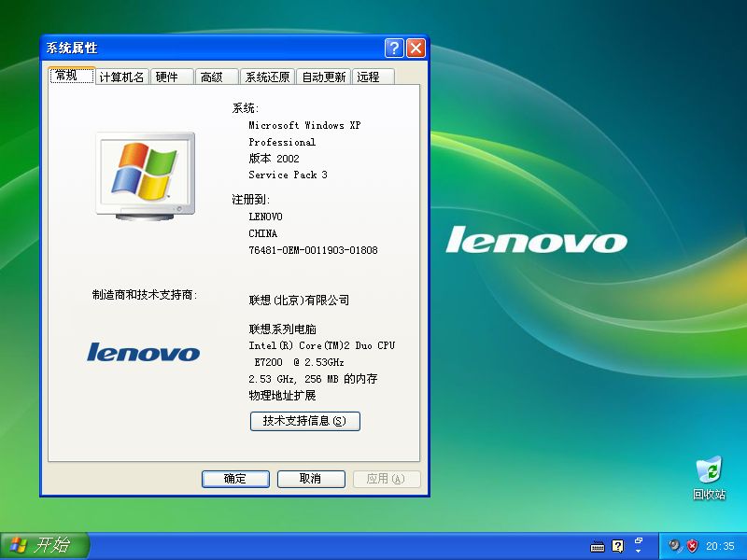The image size is (747, 560).
Task: Click the 20:35 system clock
Action: click(720, 546)
